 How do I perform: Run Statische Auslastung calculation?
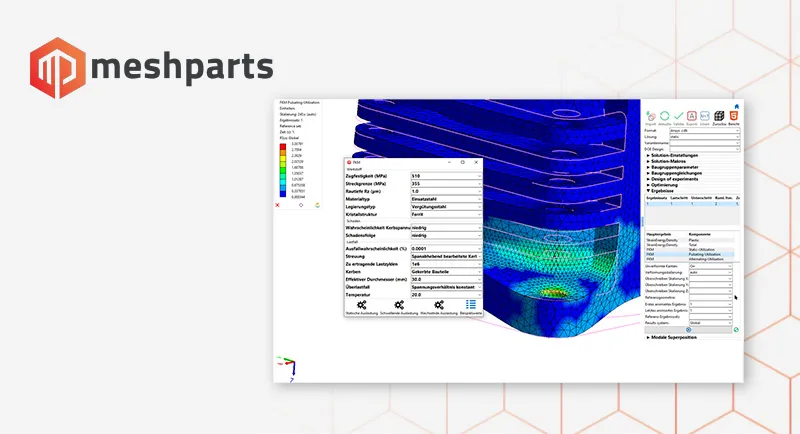tap(358, 306)
